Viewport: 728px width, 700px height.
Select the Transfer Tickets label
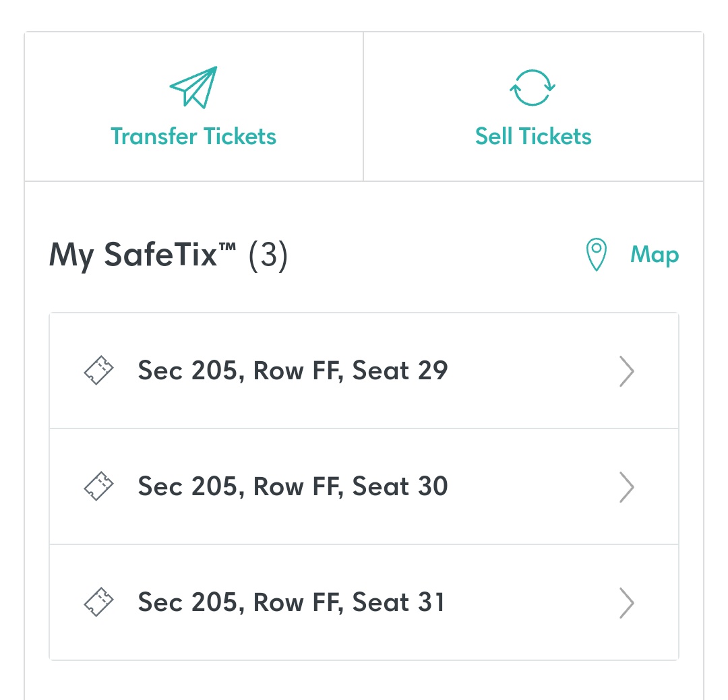coord(193,137)
